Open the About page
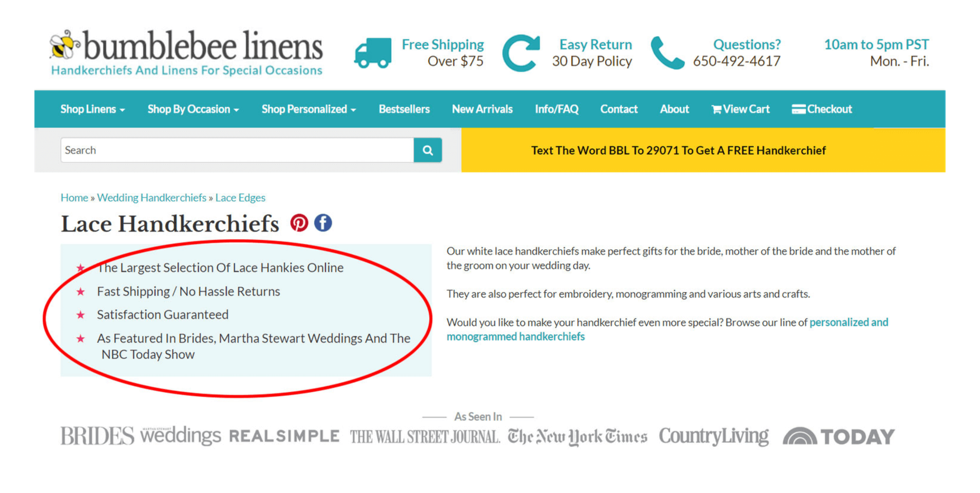 (x=674, y=109)
